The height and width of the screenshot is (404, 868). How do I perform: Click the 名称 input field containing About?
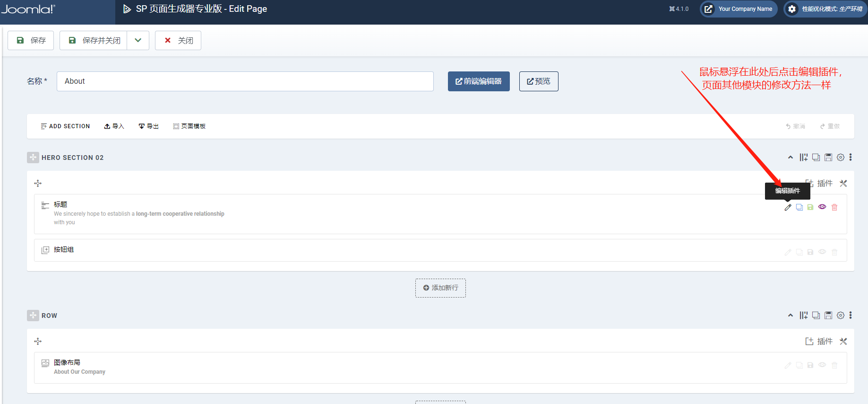(x=245, y=81)
